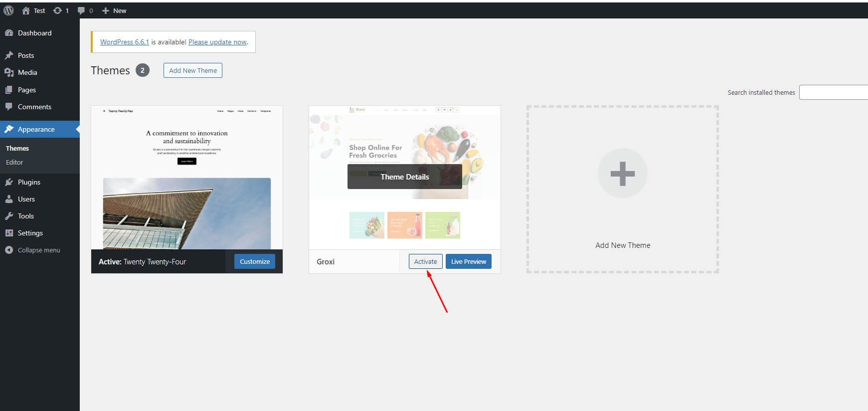Click the Tools wrench icon

(9, 216)
